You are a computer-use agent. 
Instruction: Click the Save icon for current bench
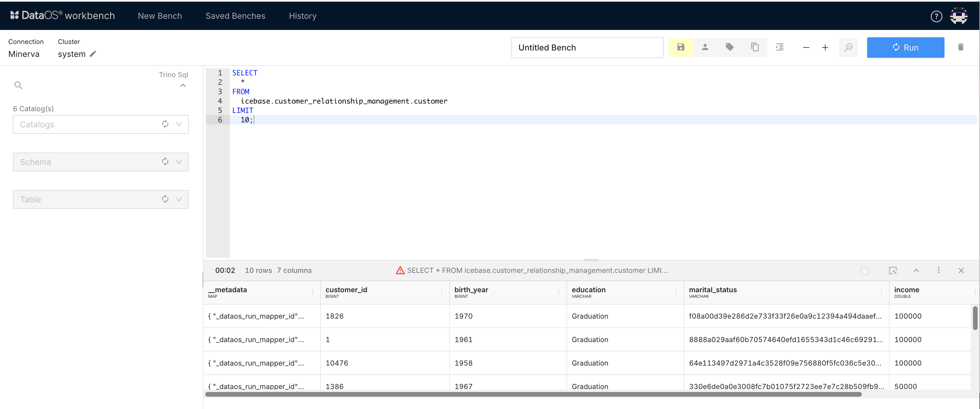point(681,48)
